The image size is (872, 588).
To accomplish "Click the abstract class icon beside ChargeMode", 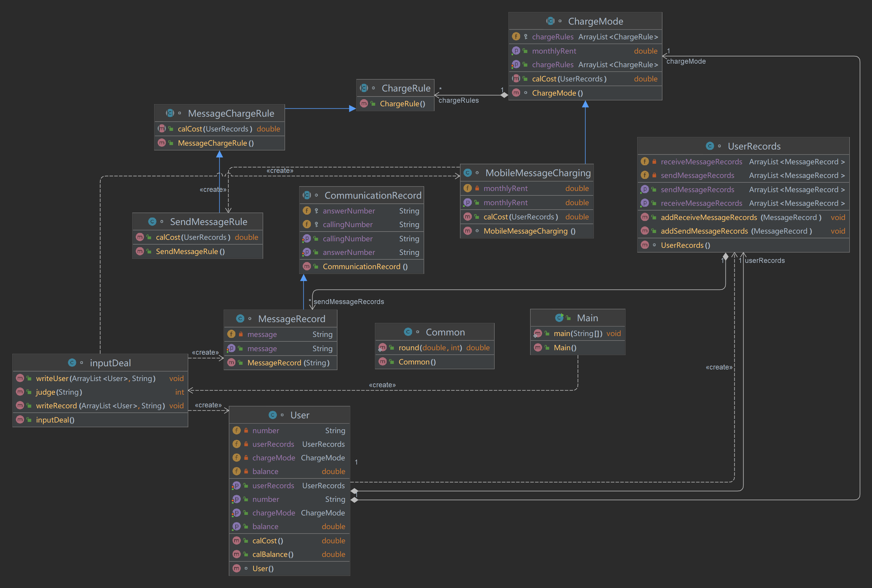I will coord(550,21).
